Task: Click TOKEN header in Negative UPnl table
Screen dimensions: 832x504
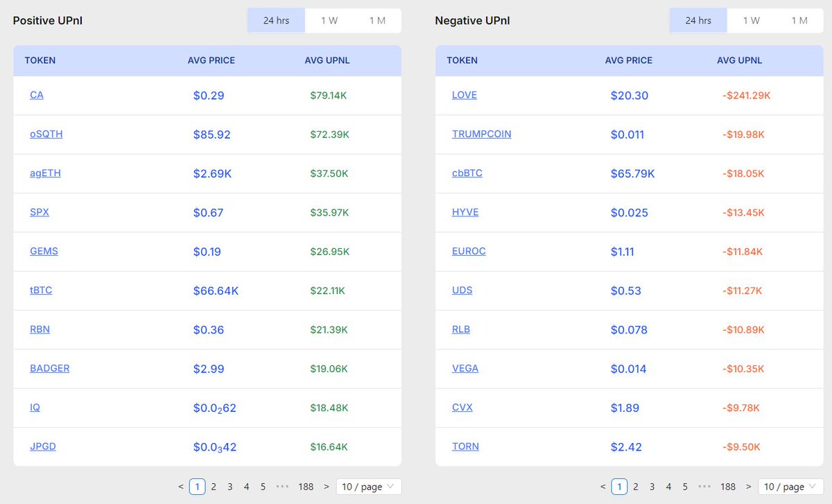Action: coord(462,60)
